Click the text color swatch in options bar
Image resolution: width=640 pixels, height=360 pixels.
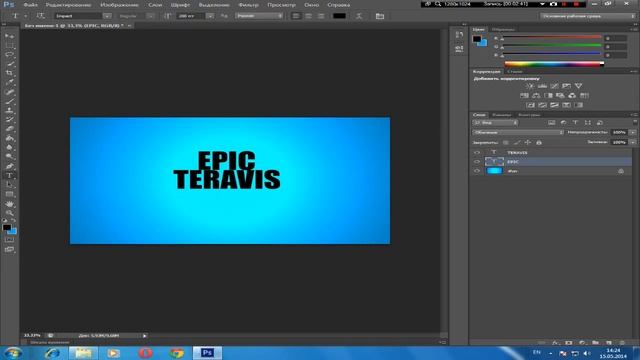point(339,16)
